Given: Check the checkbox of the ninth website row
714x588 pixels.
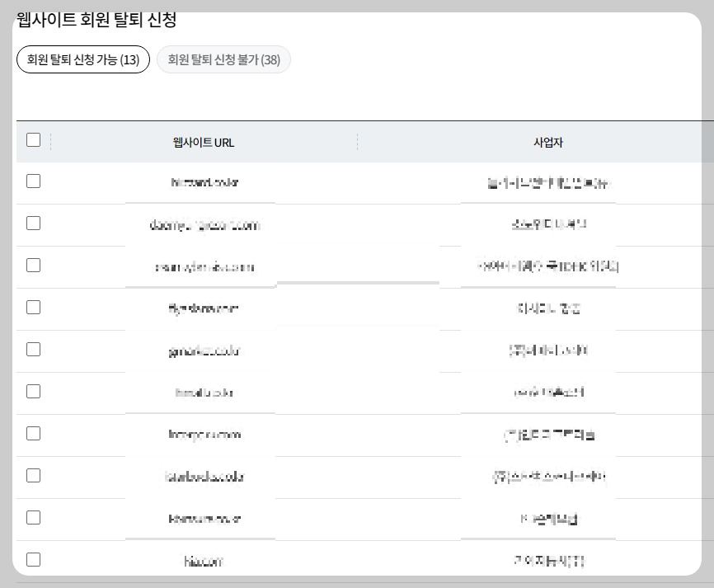Looking at the screenshot, I should [x=33, y=518].
